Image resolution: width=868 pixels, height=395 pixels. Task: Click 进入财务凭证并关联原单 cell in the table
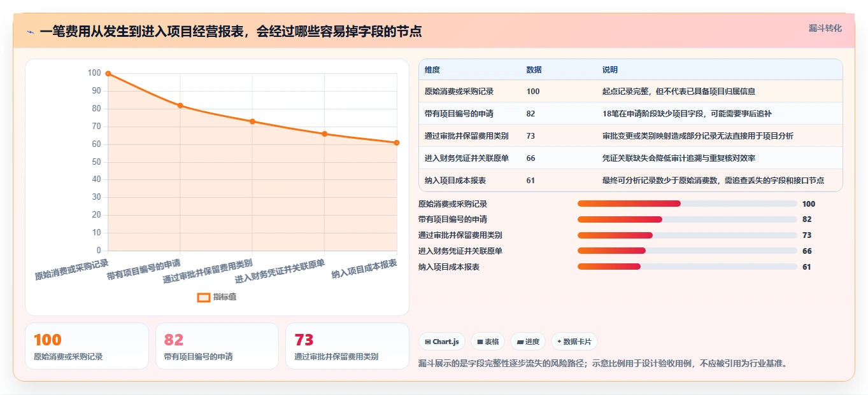(467, 158)
